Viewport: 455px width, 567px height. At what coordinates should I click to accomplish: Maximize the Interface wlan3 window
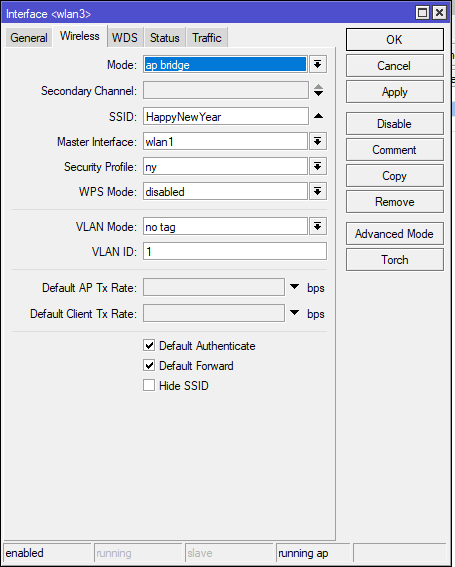click(x=422, y=13)
